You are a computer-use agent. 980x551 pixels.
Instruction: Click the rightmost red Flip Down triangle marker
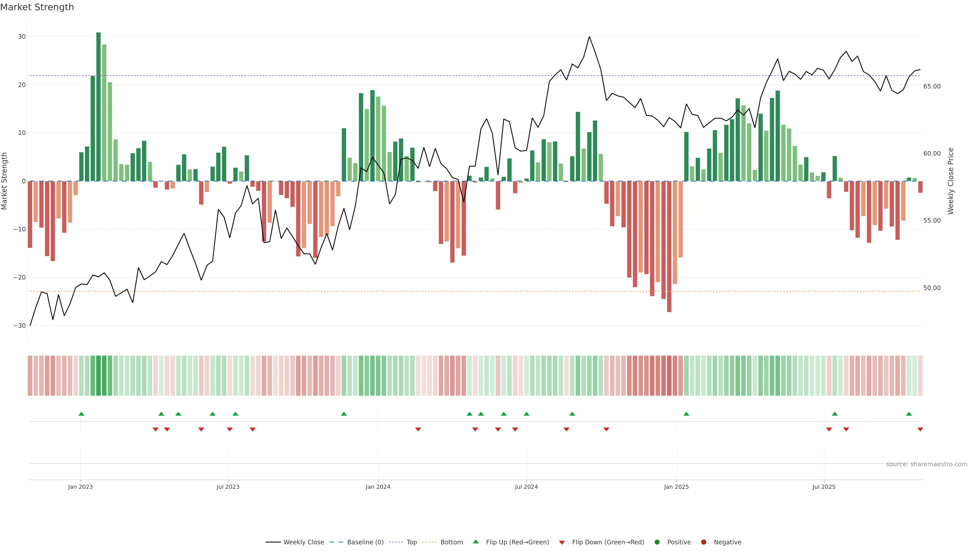(920, 429)
